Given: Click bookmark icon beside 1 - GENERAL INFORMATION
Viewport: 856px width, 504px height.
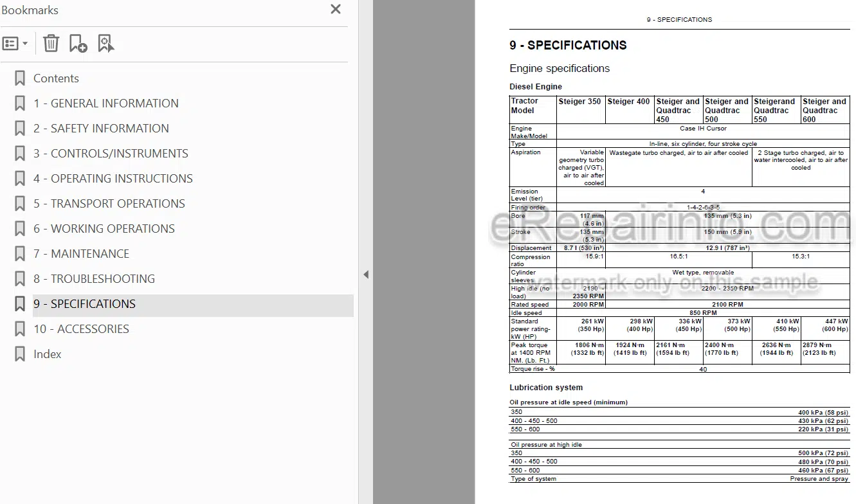Looking at the screenshot, I should [20, 104].
